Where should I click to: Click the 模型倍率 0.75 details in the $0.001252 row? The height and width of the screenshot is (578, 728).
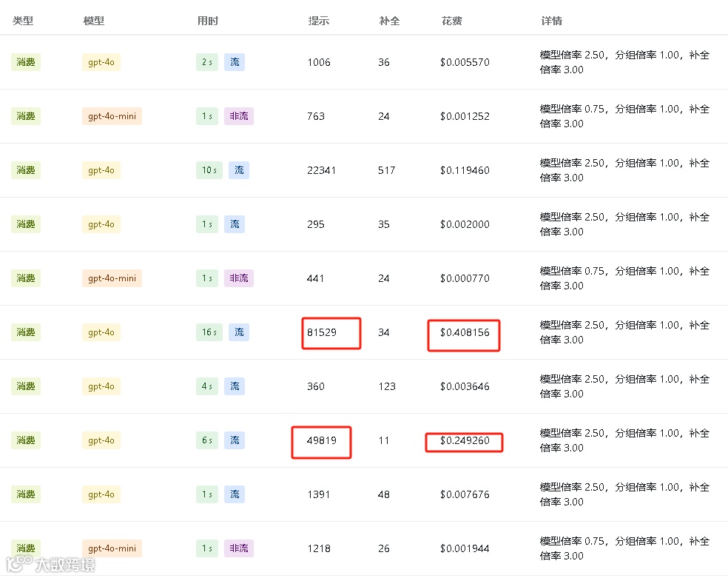624,116
